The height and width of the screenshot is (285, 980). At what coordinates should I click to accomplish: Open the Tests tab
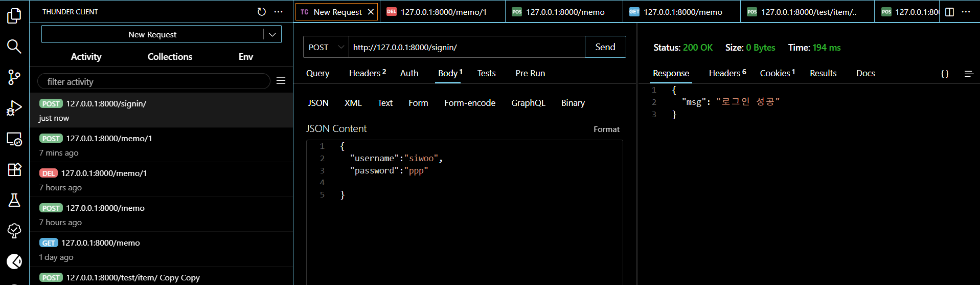pos(486,73)
